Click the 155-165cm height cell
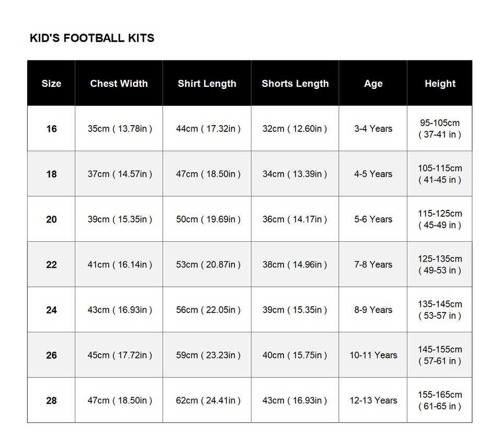 (440, 400)
